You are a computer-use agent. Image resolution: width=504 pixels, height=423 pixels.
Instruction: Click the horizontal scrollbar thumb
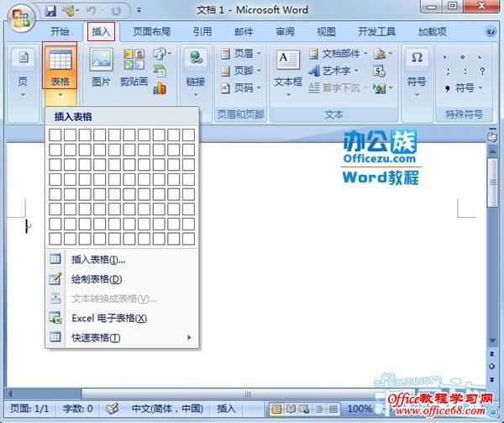[248, 394]
